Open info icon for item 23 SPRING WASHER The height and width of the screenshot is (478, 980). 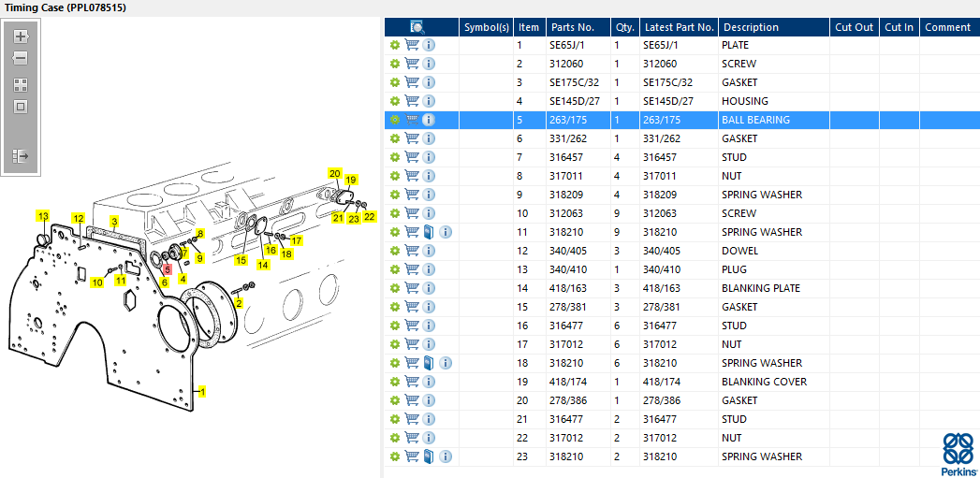(446, 456)
